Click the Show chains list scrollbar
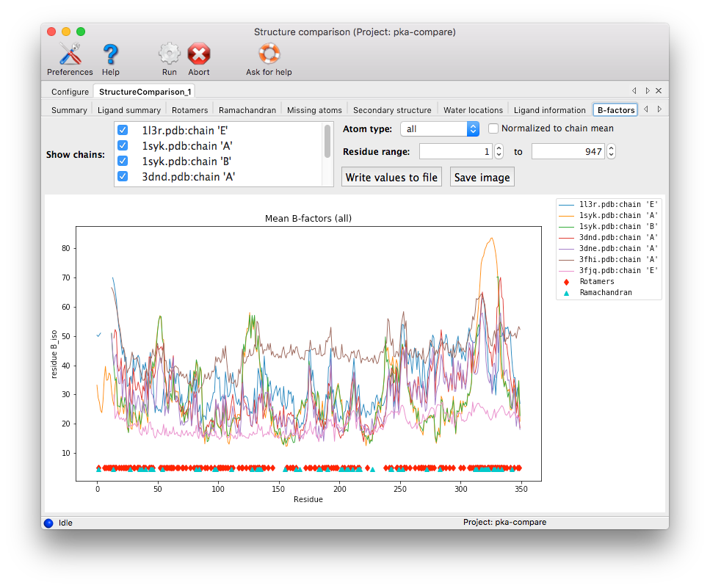Viewport: 710px width, 588px height. pyautogui.click(x=327, y=141)
